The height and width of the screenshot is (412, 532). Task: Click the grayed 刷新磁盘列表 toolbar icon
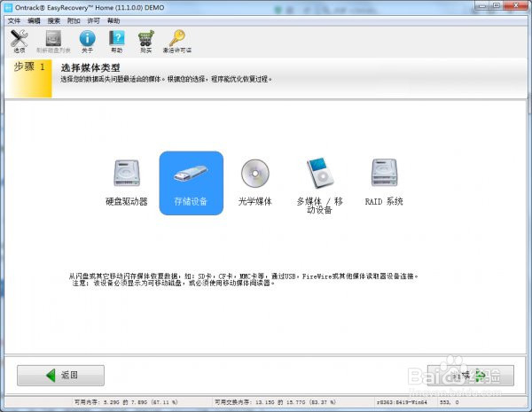53,42
